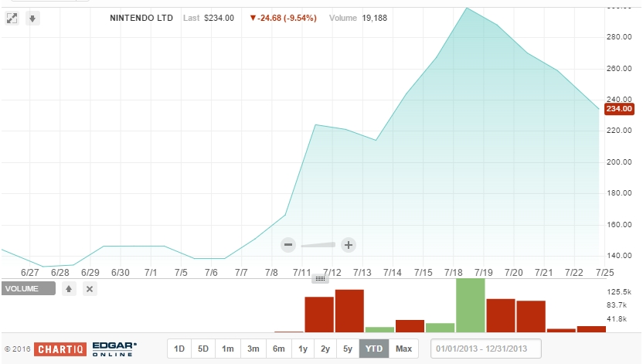Select the YTD time range
The image size is (643, 364).
374,349
